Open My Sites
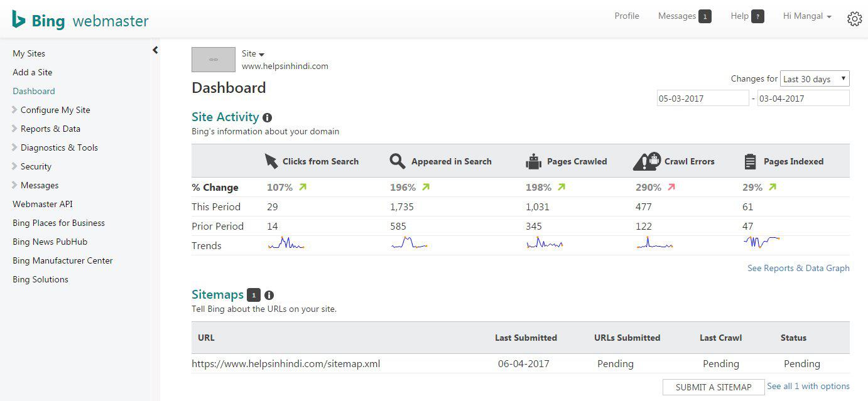Screen dimensions: 868x401 pos(29,53)
